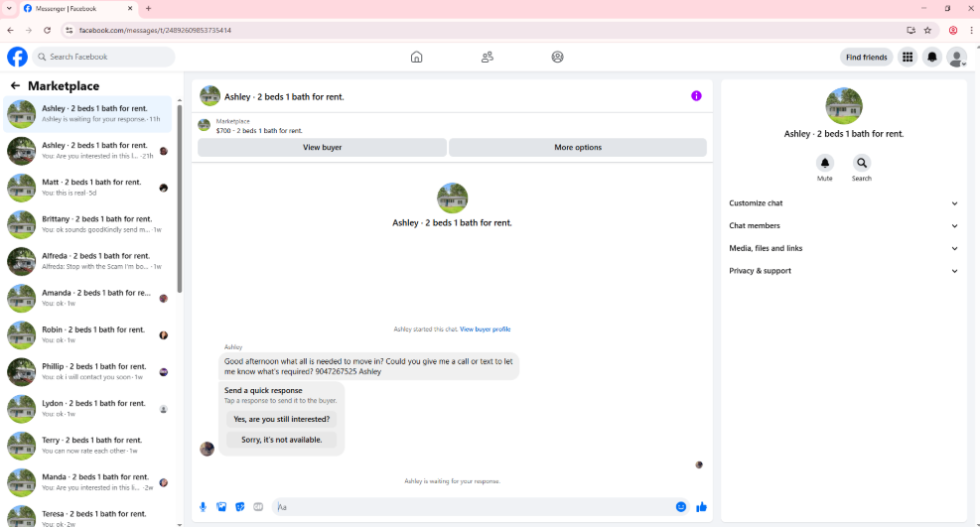Click the listing thumbnail in right panel

[844, 105]
